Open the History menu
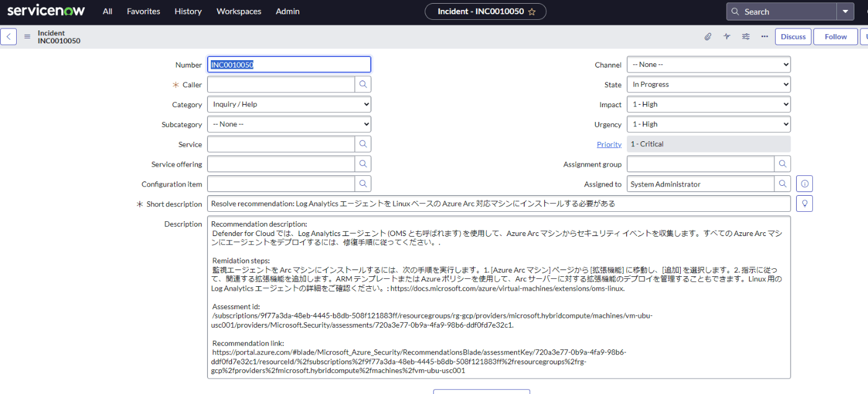868x394 pixels. coord(188,11)
